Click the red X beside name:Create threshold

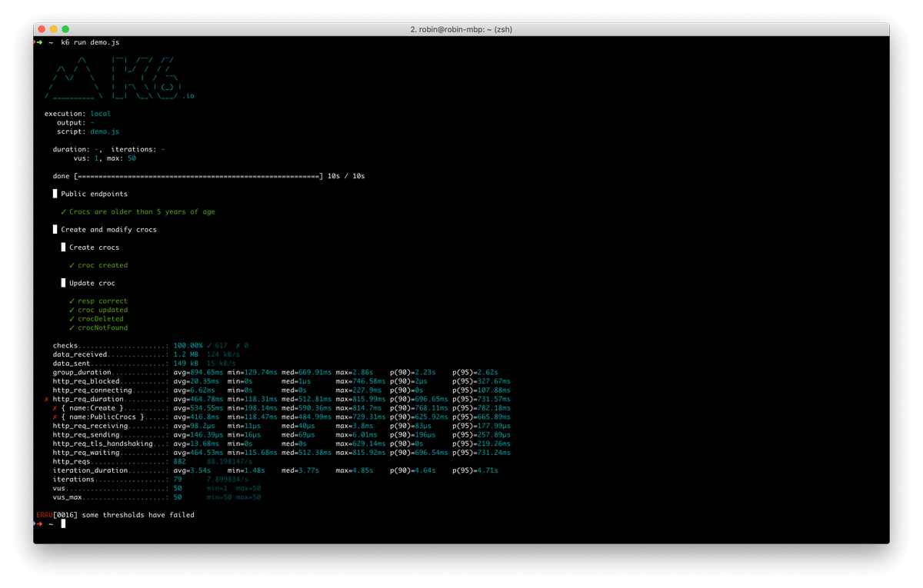click(55, 408)
